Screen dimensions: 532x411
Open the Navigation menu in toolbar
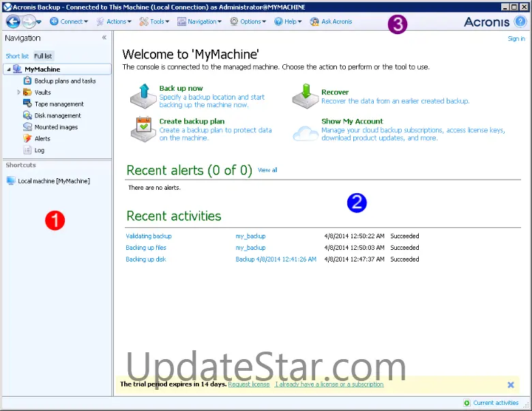point(199,21)
